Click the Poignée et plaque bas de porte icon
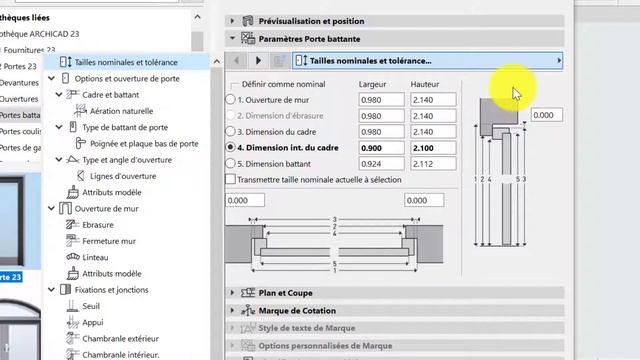The width and height of the screenshot is (640, 360). click(x=80, y=143)
